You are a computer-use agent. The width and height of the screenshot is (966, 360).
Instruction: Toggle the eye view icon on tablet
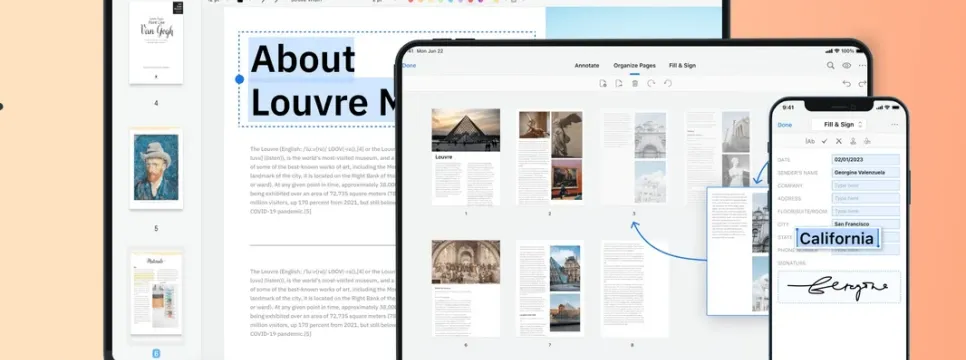(846, 65)
